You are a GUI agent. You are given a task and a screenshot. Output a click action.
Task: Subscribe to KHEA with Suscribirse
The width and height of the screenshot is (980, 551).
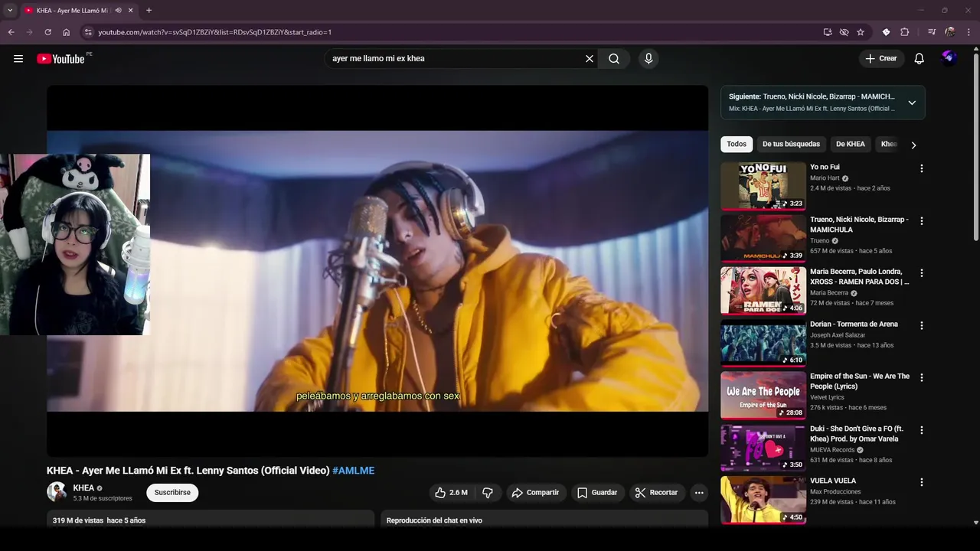172,493
